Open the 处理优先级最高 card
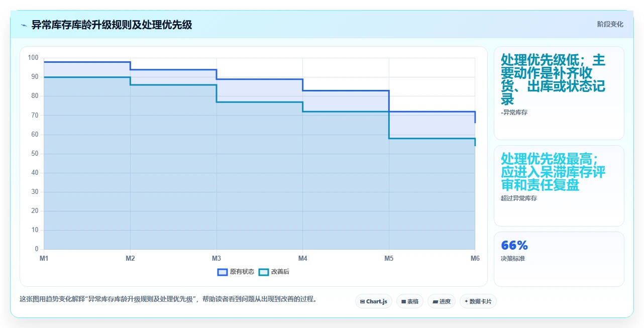644x328 pixels. point(559,186)
